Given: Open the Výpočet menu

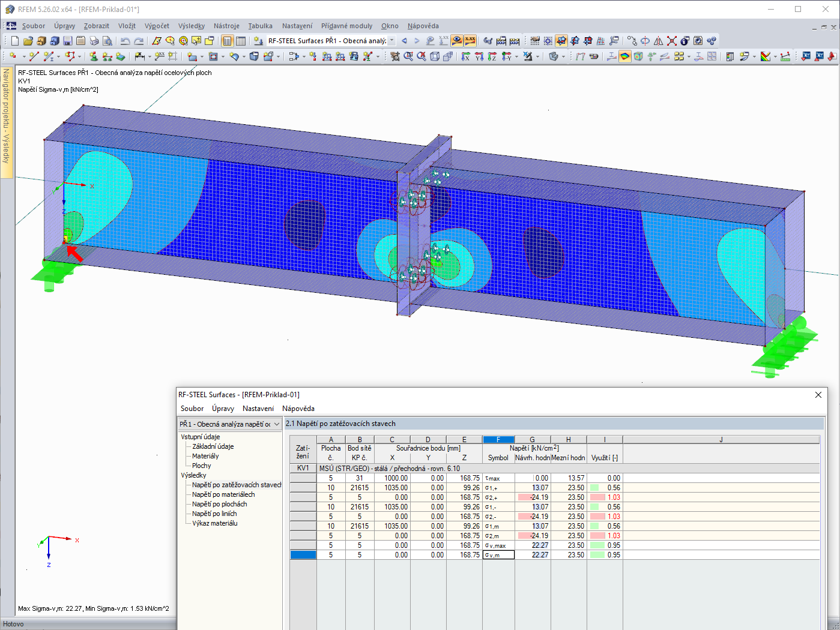Looking at the screenshot, I should point(157,26).
